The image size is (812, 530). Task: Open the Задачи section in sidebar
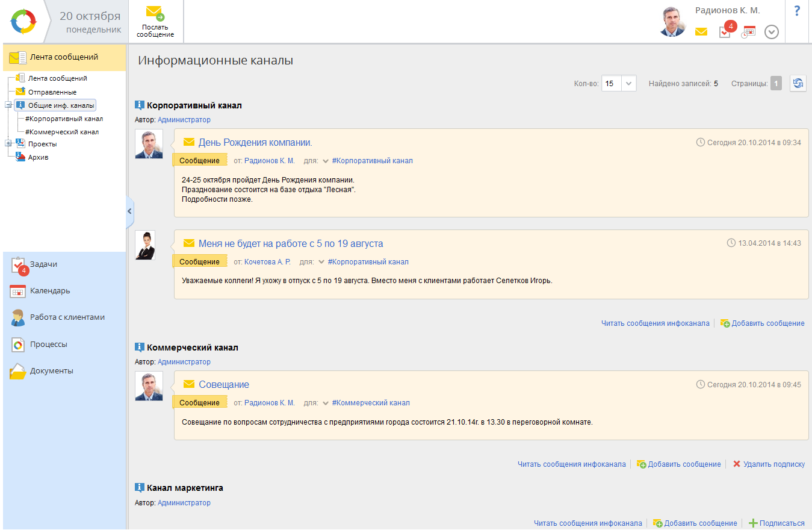tap(43, 264)
